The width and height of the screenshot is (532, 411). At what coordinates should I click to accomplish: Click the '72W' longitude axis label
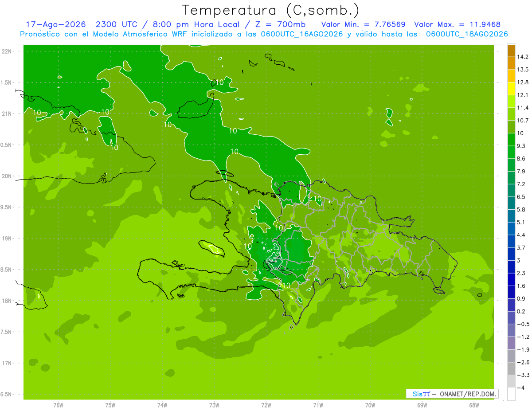[266, 405]
